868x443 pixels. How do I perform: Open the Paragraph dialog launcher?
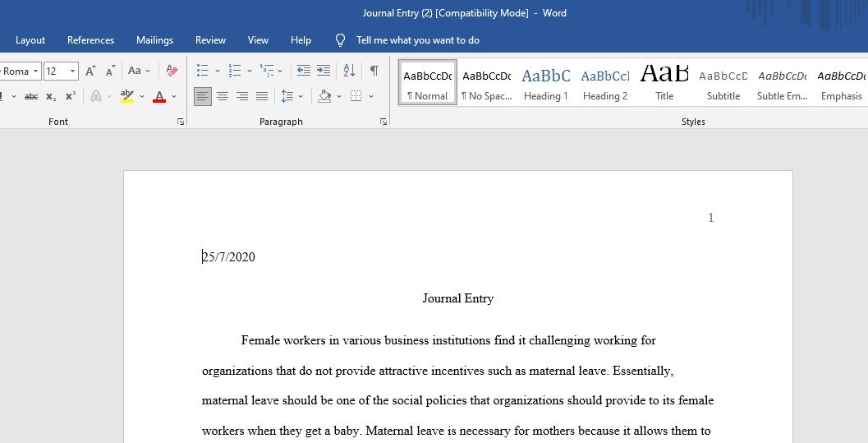[x=383, y=122]
